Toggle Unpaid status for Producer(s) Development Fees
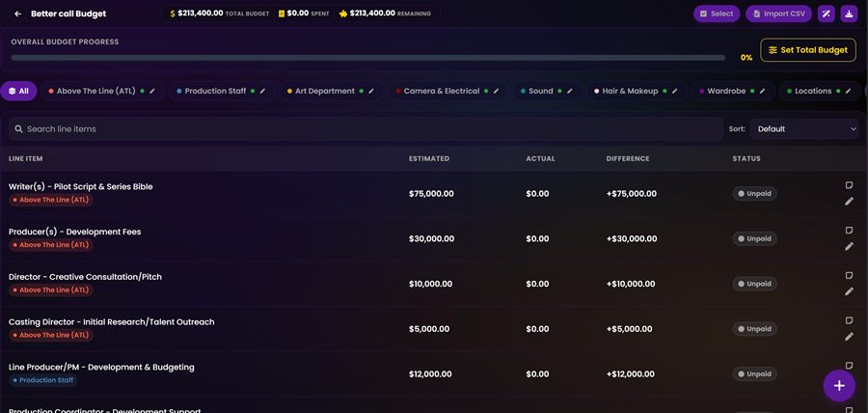Image resolution: width=868 pixels, height=413 pixels. coord(754,238)
